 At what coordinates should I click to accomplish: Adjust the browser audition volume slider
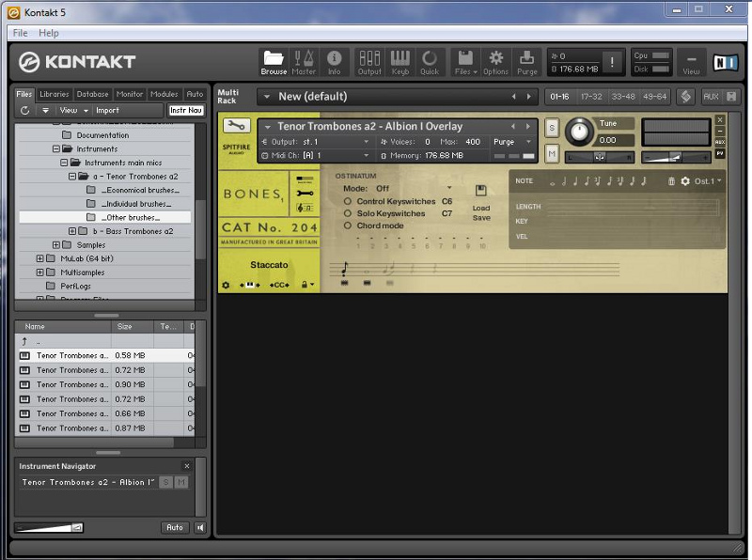[x=49, y=527]
